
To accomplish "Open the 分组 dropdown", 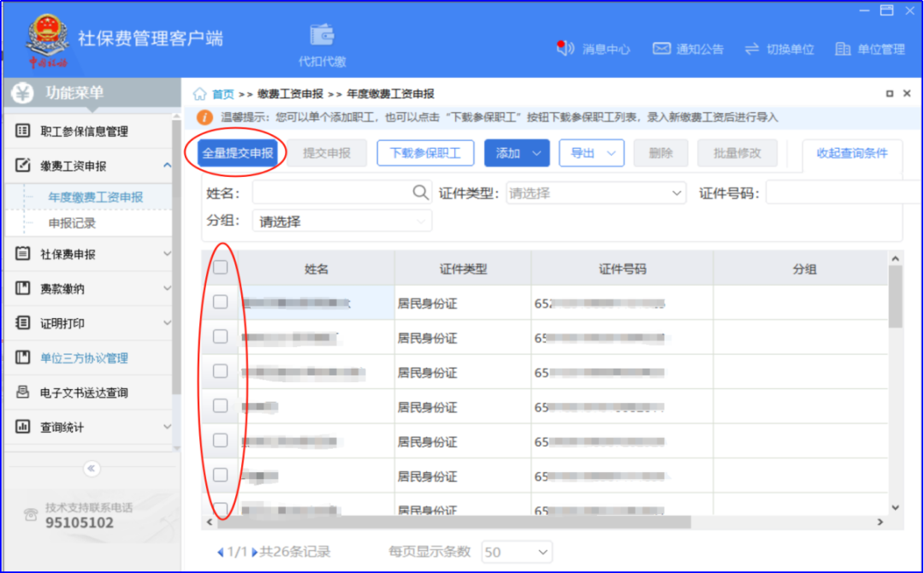I will pos(341,222).
